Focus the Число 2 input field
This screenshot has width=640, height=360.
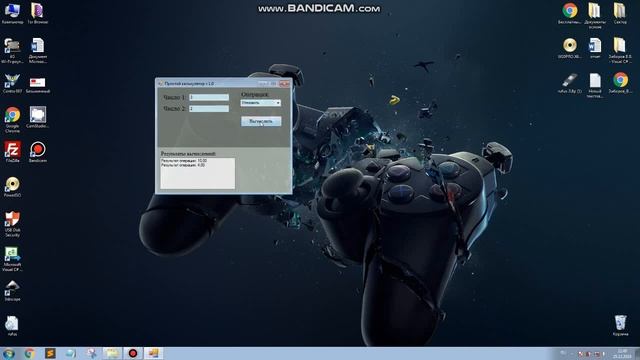pyautogui.click(x=209, y=109)
